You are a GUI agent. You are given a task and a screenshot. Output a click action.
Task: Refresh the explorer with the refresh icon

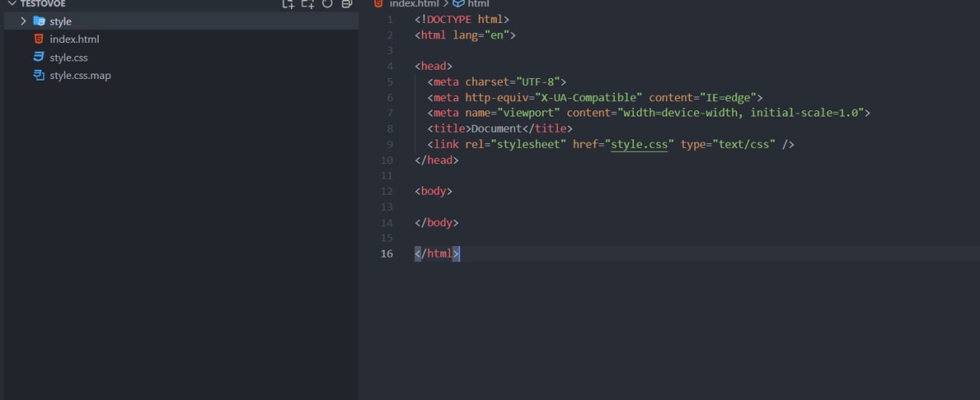tap(327, 4)
